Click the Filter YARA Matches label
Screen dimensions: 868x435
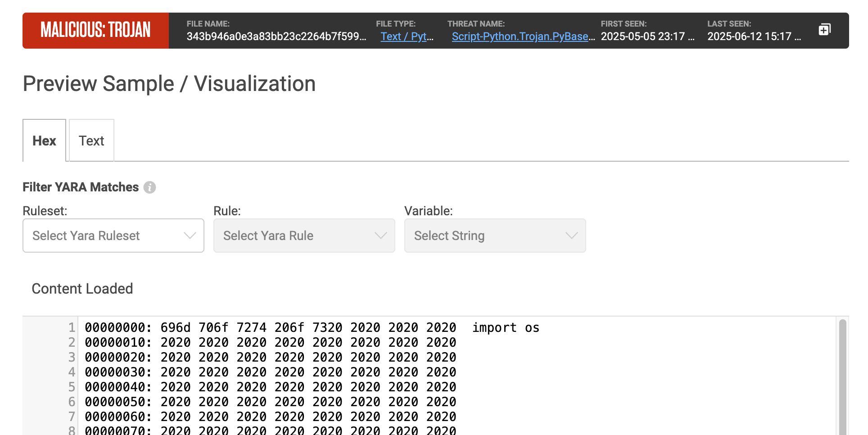81,187
